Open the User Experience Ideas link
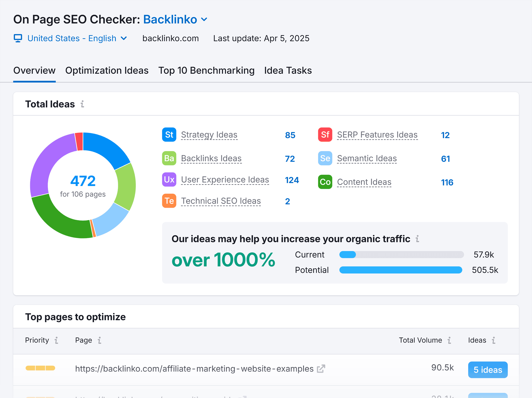This screenshot has height=398, width=532. tap(225, 180)
